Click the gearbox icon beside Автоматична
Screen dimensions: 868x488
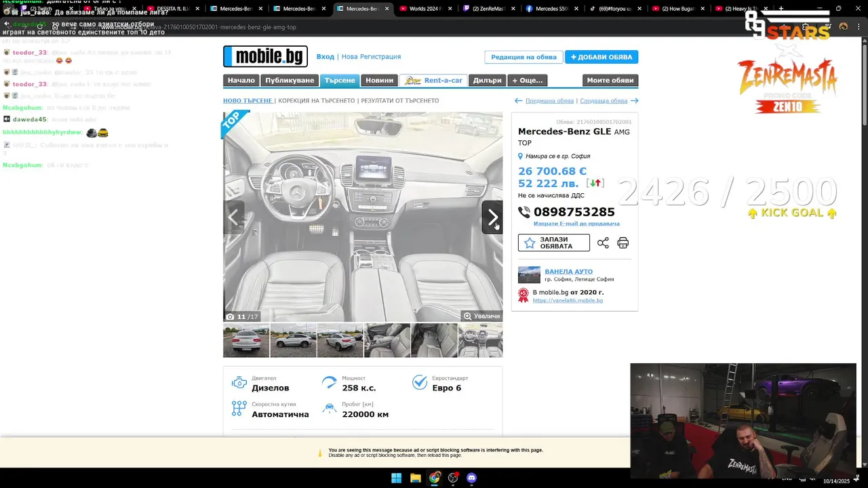coord(239,408)
